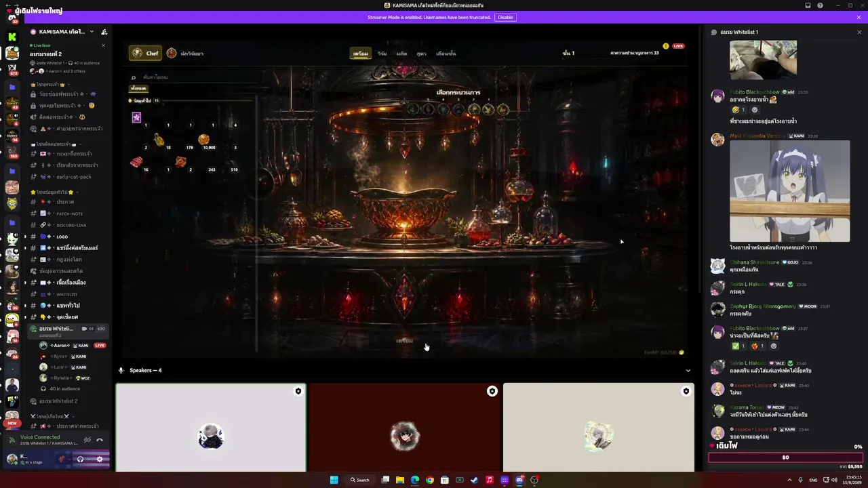Open the เลื่อนขั้น tab in the stream
868x488 pixels.
click(446, 54)
